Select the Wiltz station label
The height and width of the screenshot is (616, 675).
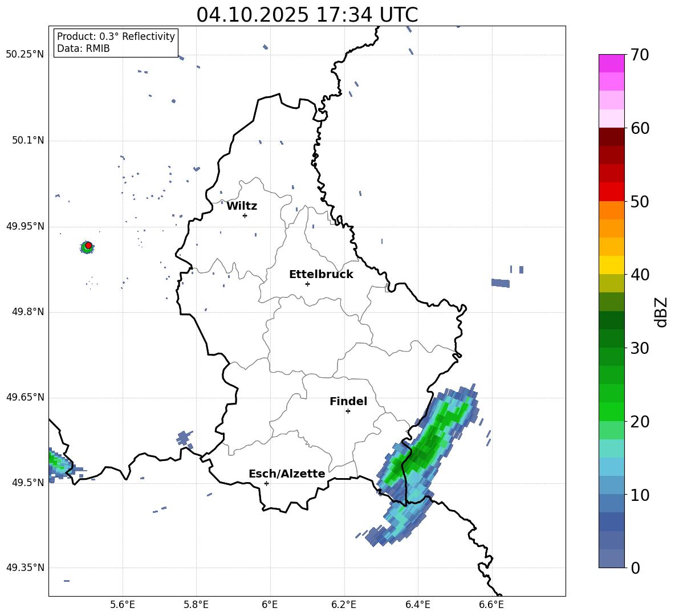[242, 206]
